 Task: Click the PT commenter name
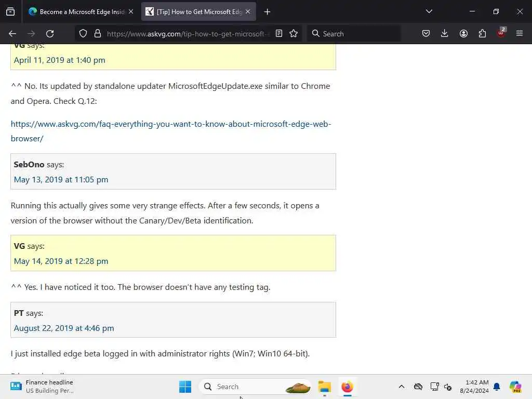(19, 313)
